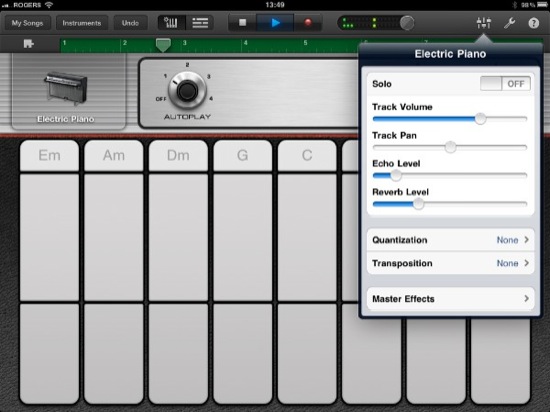Play the Am chord strip label

pyautogui.click(x=114, y=155)
